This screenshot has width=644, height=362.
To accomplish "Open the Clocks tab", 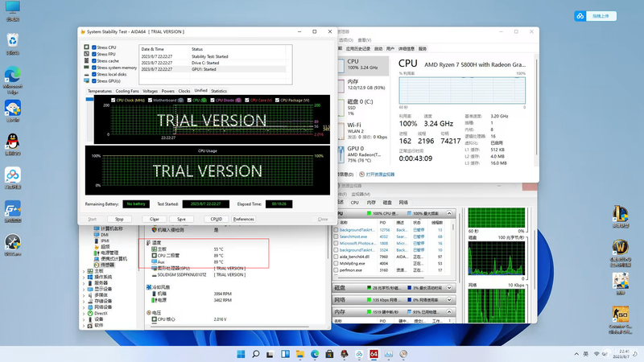I will 184,91.
